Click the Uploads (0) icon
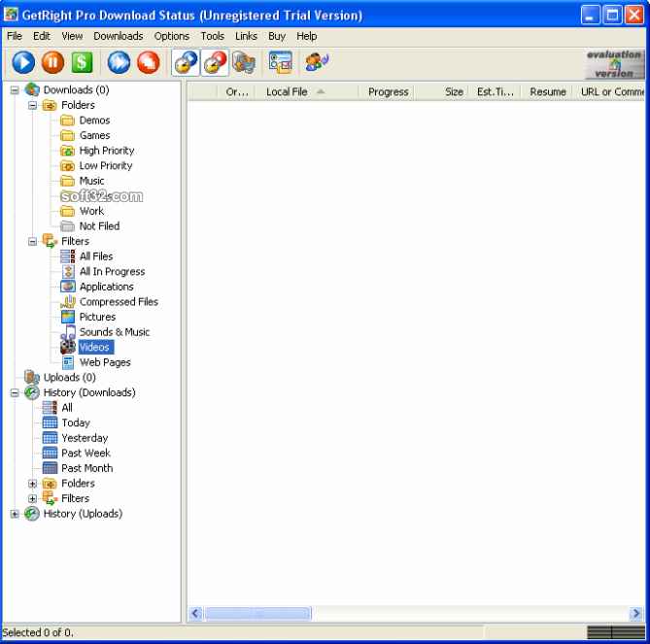The height and width of the screenshot is (644, 650). pos(32,378)
